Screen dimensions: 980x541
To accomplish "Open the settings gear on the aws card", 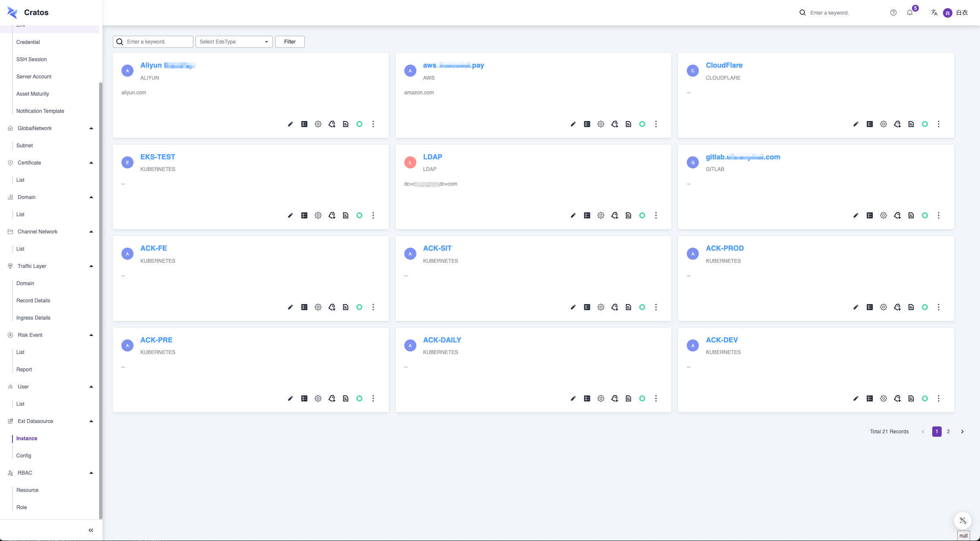I will pos(601,124).
